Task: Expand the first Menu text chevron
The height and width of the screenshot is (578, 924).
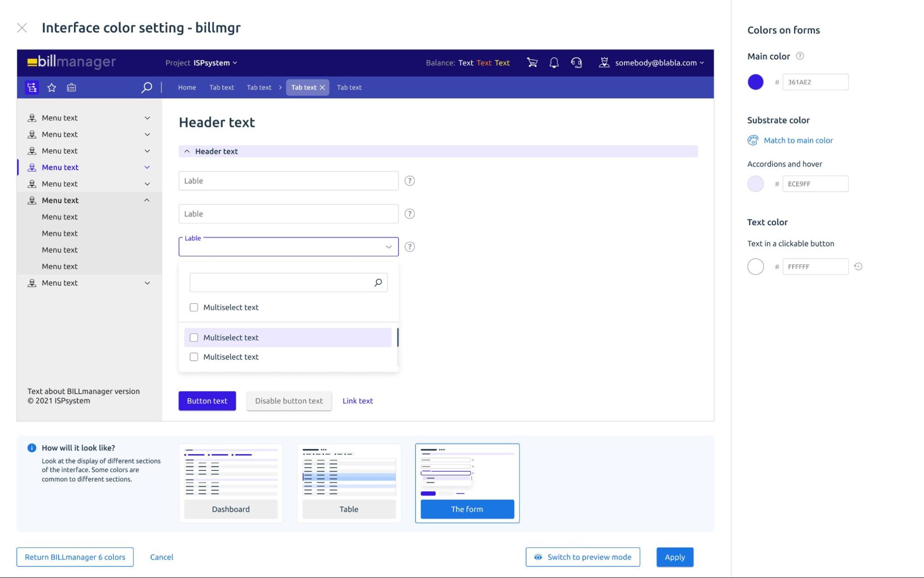Action: (x=147, y=118)
